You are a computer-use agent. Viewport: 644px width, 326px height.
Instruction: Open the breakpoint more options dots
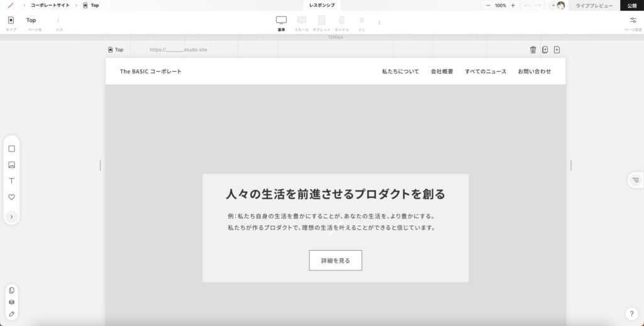point(379,22)
